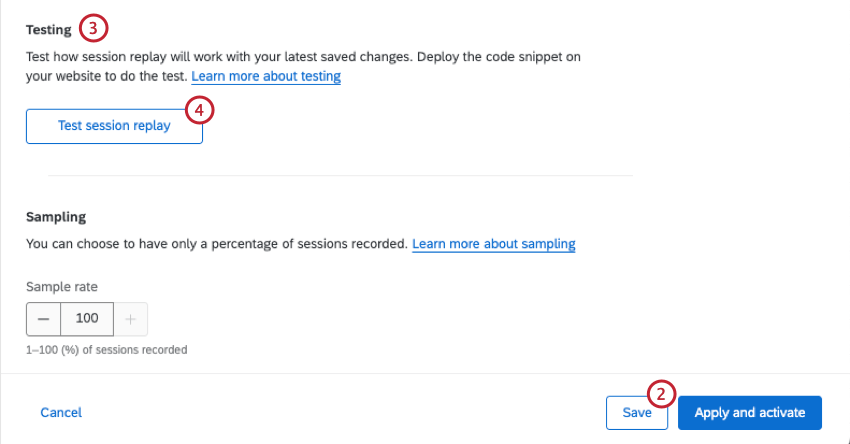Image resolution: width=850 pixels, height=444 pixels.
Task: Click the red circled number 3 marker
Action: click(x=93, y=28)
